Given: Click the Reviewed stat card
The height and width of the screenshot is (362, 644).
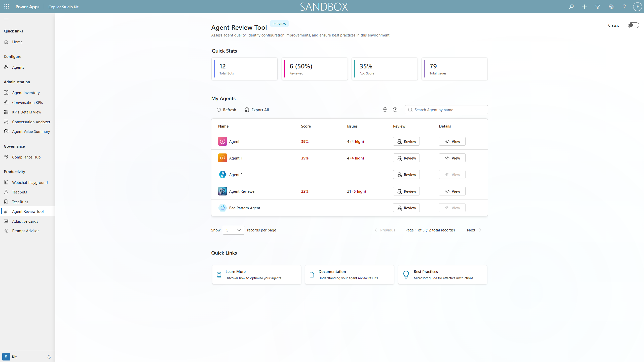Looking at the screenshot, I should pyautogui.click(x=315, y=69).
